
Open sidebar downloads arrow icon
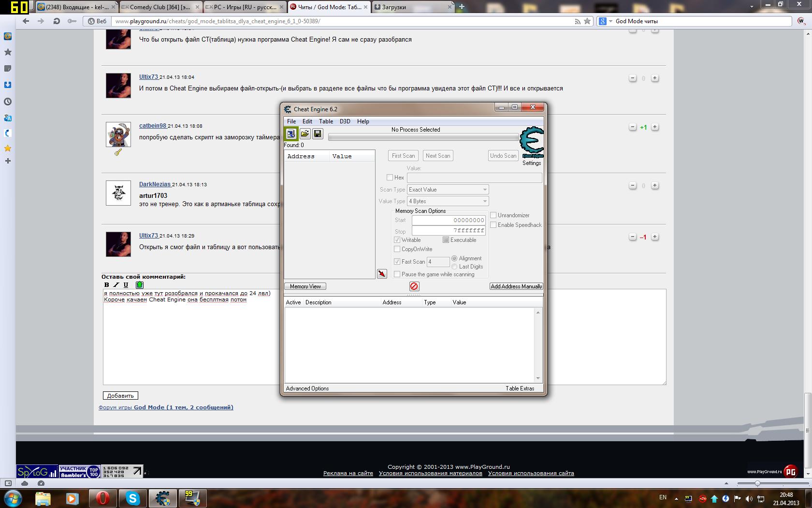pyautogui.click(x=8, y=85)
